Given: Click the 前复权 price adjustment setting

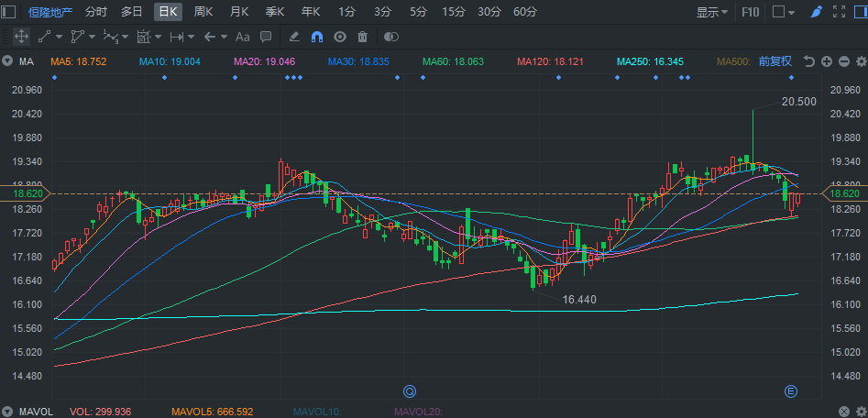Looking at the screenshot, I should pyautogui.click(x=775, y=61).
